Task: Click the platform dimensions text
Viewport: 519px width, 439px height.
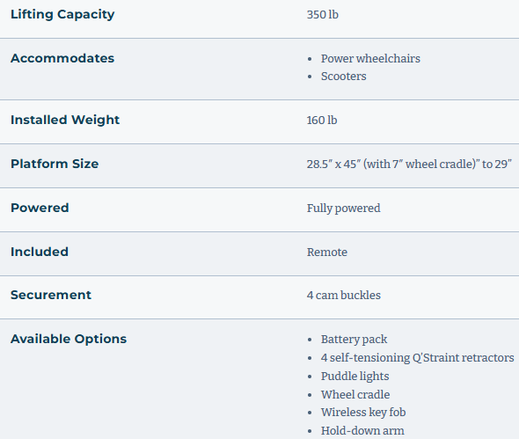Action: [x=409, y=164]
